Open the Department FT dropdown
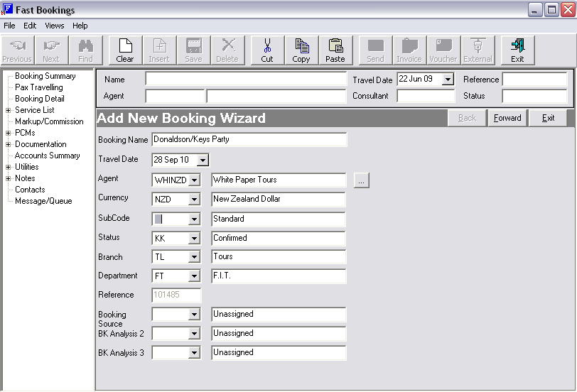The image size is (577, 392). 194,276
